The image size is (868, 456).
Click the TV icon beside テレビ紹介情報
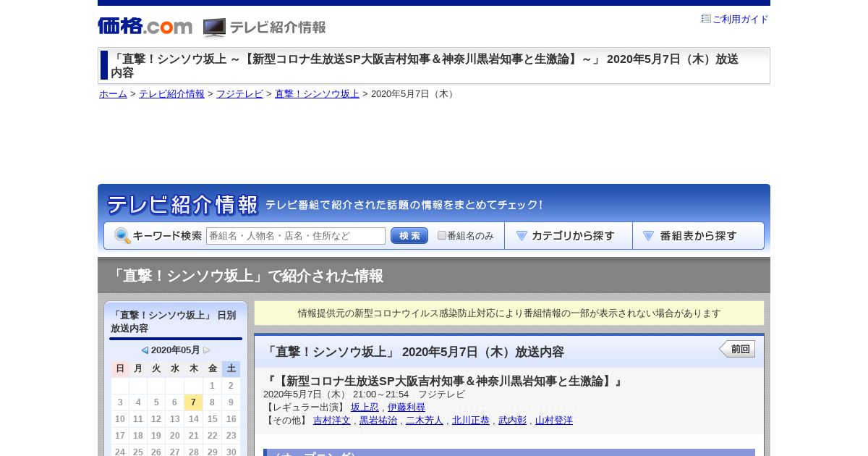[214, 28]
